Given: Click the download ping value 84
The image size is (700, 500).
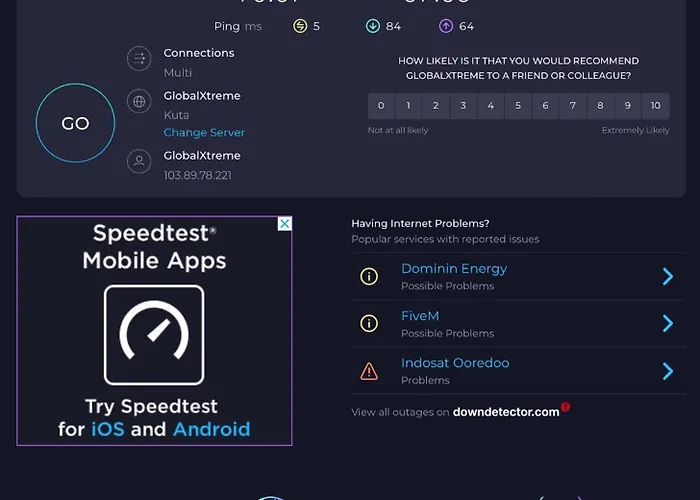Looking at the screenshot, I should click(393, 26).
